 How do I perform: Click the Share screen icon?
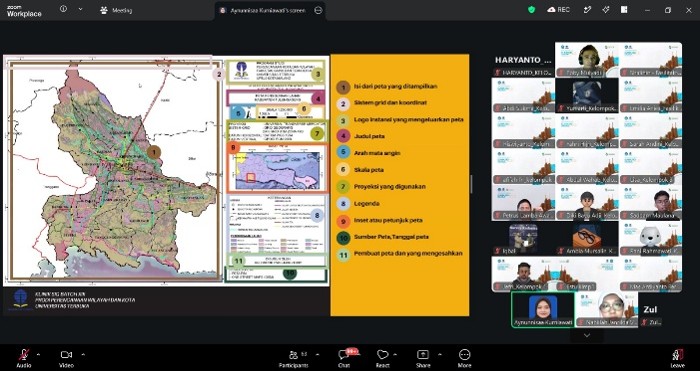click(423, 355)
